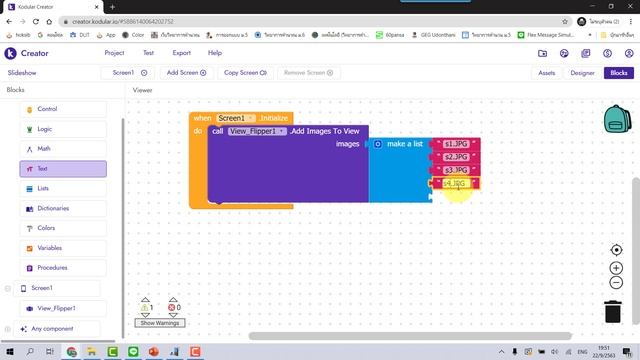Open PowerPoint from the taskbar
The image size is (640, 360).
point(153,351)
